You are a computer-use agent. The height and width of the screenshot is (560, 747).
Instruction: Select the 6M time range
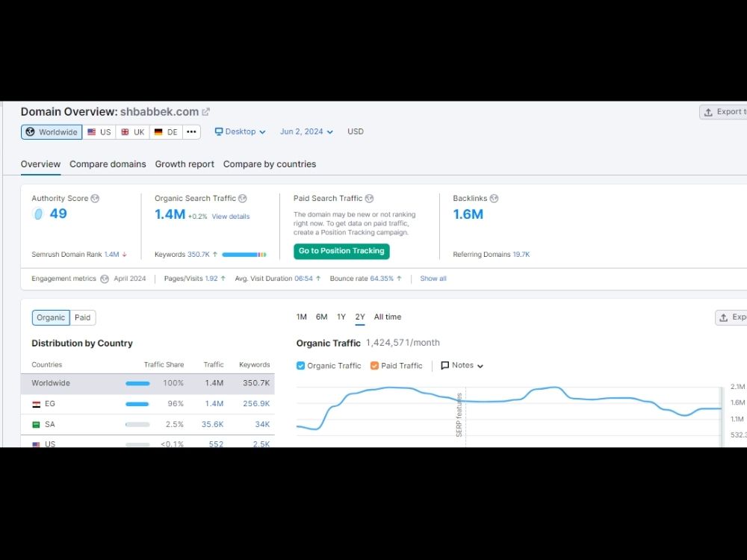(x=321, y=317)
